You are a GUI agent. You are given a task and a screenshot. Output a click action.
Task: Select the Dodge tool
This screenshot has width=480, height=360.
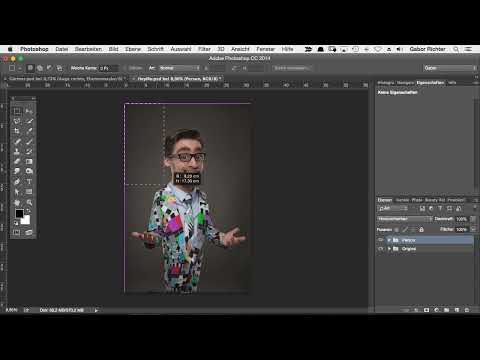pyautogui.click(x=29, y=171)
